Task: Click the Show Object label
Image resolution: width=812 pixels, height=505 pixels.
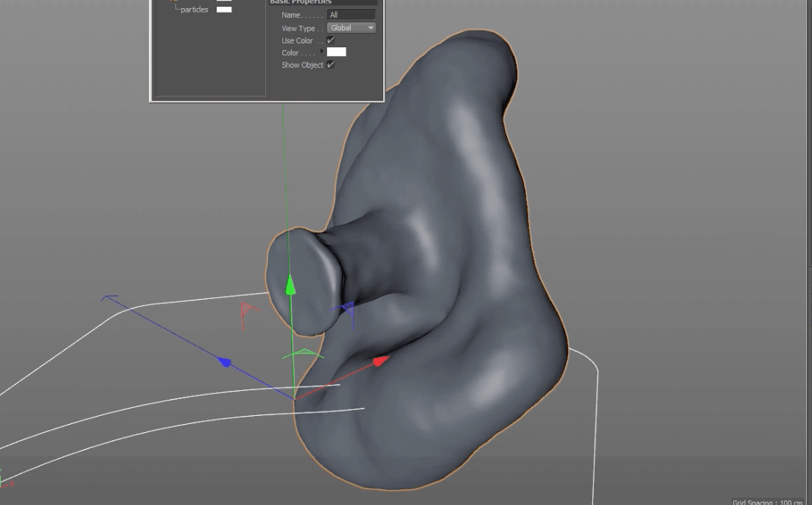Action: (302, 65)
